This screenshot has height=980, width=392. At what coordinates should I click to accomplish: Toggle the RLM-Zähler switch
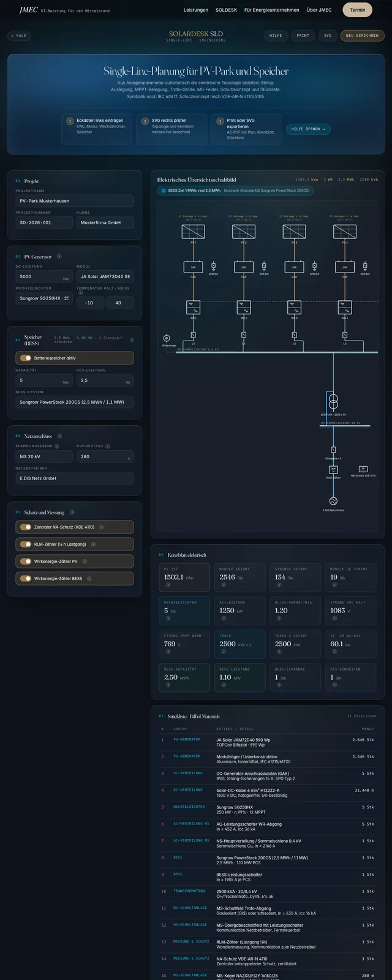[25, 545]
